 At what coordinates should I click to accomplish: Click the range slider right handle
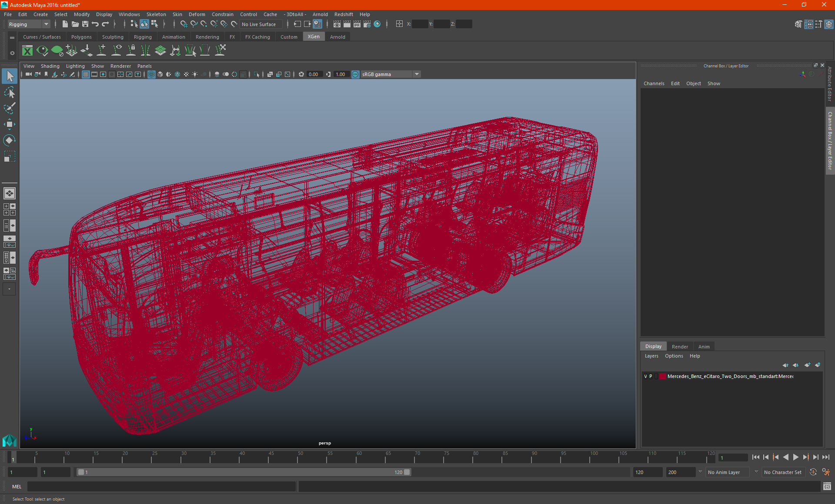pos(407,472)
